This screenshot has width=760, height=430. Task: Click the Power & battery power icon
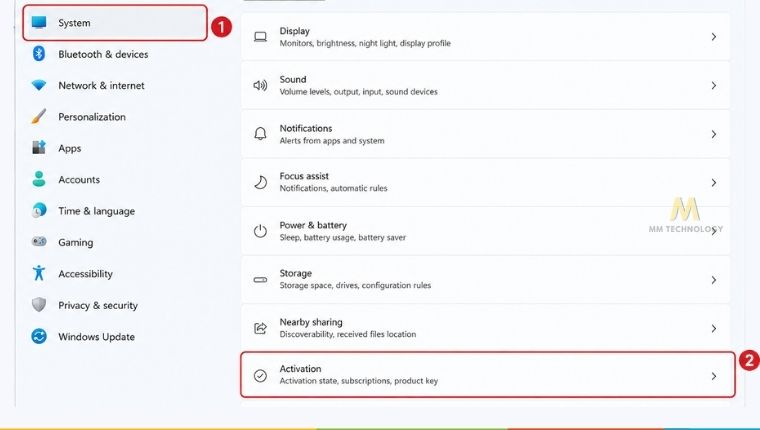tap(260, 231)
